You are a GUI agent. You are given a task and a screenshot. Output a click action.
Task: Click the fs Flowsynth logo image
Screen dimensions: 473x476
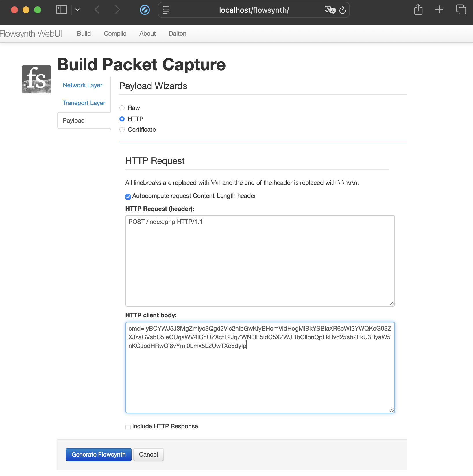coord(36,79)
